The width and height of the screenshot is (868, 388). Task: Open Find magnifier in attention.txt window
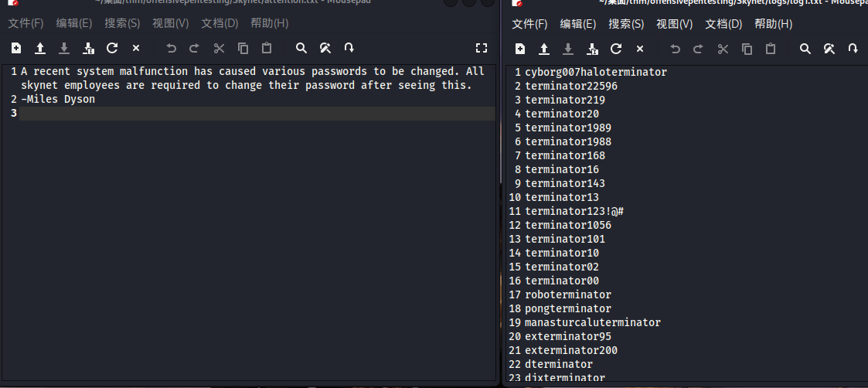tap(301, 48)
